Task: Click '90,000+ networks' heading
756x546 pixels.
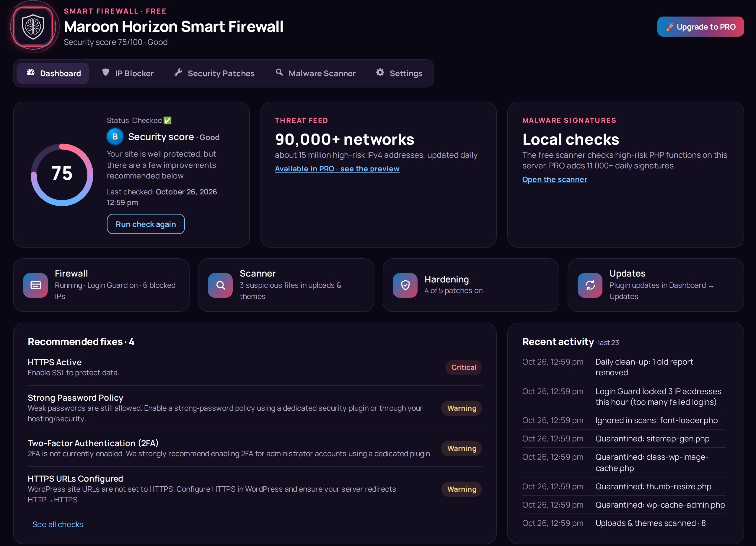Action: [344, 139]
